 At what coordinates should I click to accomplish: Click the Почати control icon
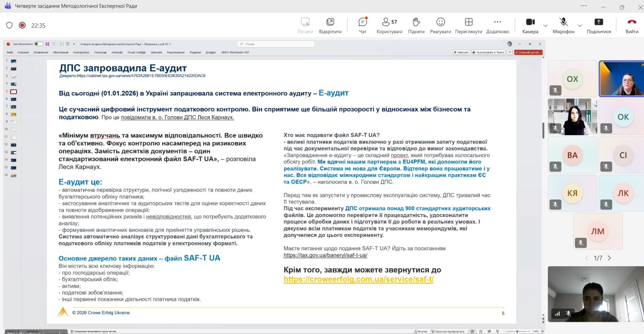point(305,22)
